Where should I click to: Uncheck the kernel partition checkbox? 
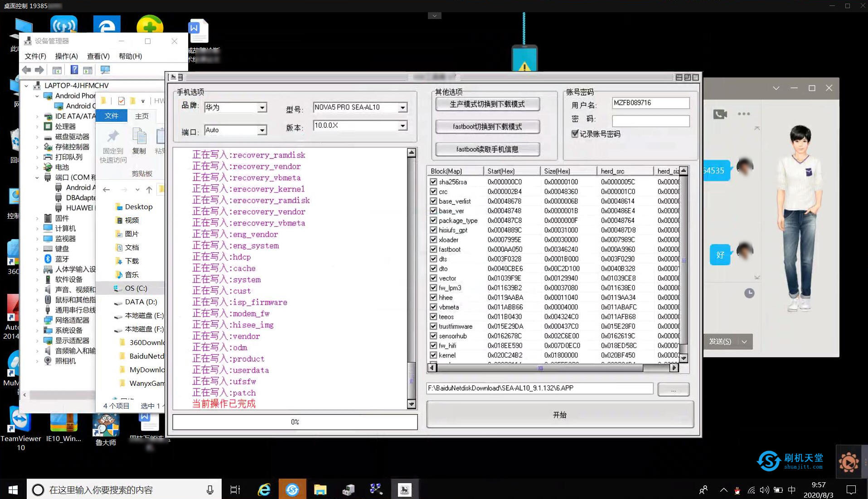click(433, 355)
